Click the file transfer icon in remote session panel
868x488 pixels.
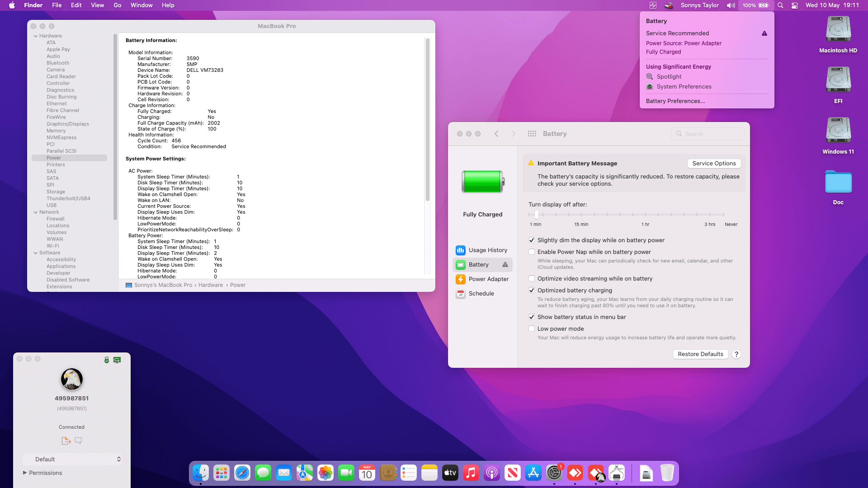tap(66, 441)
